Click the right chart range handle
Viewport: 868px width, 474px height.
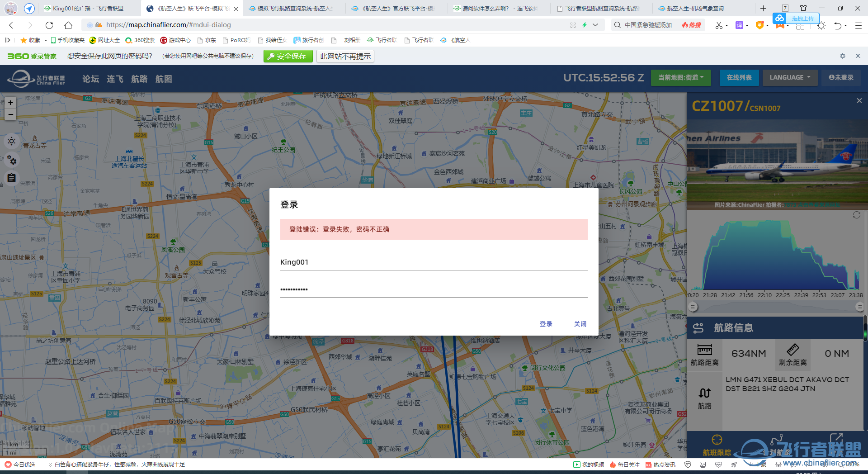coord(860,307)
